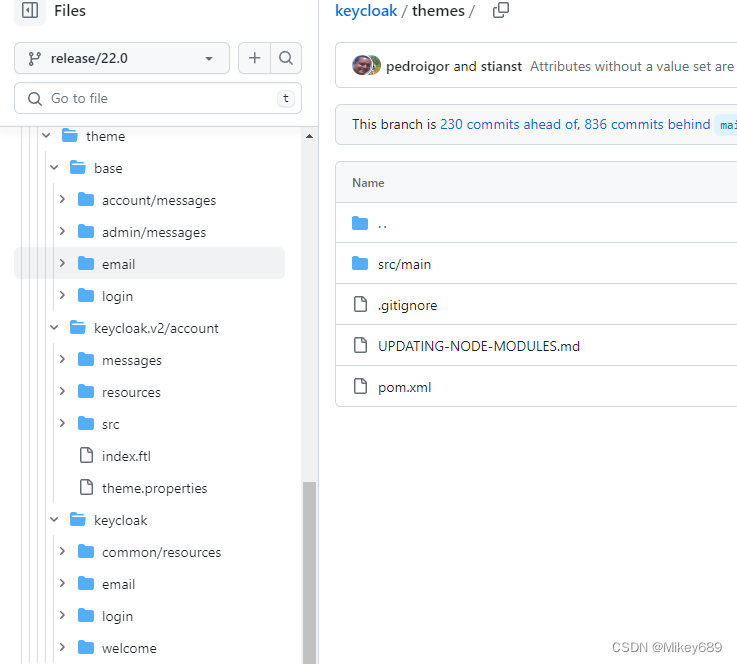Open keycloak.v2/account folder in tree
The image size is (737, 664).
point(156,328)
